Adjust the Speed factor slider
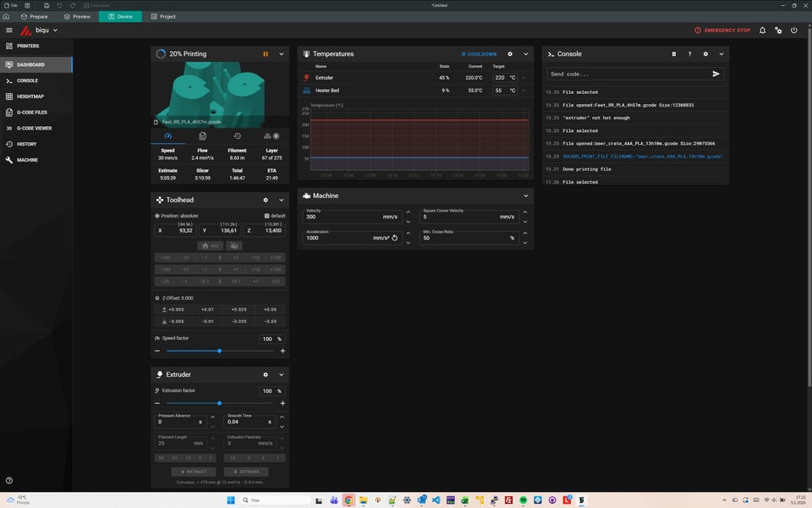 [219, 351]
